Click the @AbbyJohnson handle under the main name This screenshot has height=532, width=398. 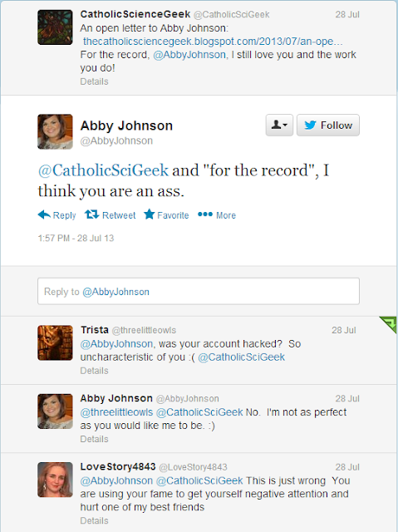[116, 140]
